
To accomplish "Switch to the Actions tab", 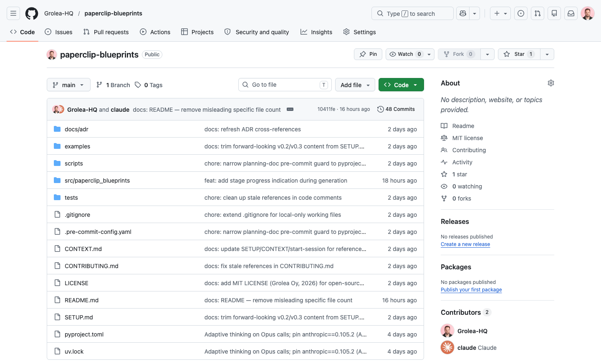I will (155, 32).
